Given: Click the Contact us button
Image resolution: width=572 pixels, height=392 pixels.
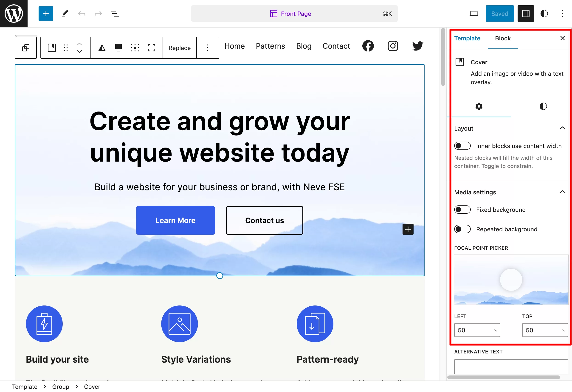Looking at the screenshot, I should (x=264, y=220).
